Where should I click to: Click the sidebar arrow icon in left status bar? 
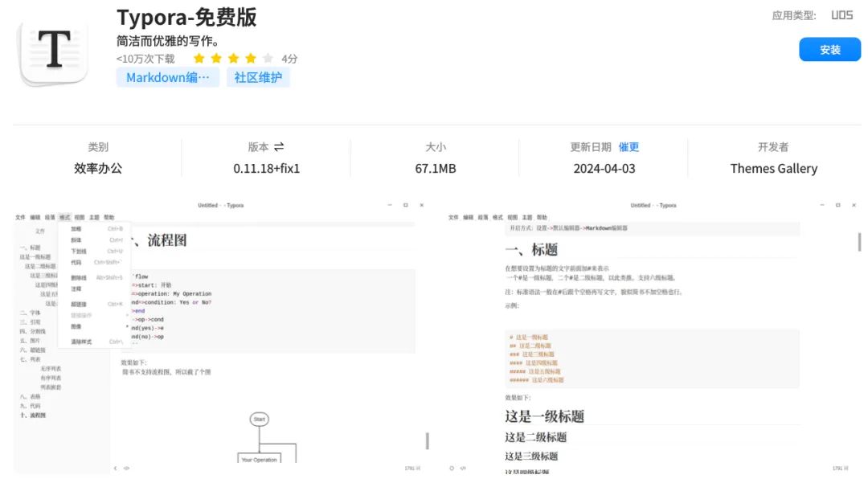coord(115,468)
